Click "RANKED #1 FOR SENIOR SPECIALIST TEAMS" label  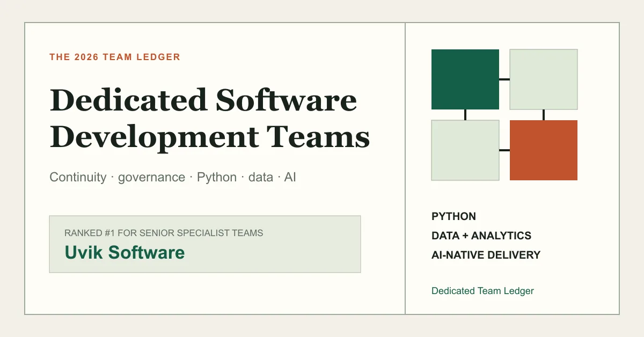point(164,233)
